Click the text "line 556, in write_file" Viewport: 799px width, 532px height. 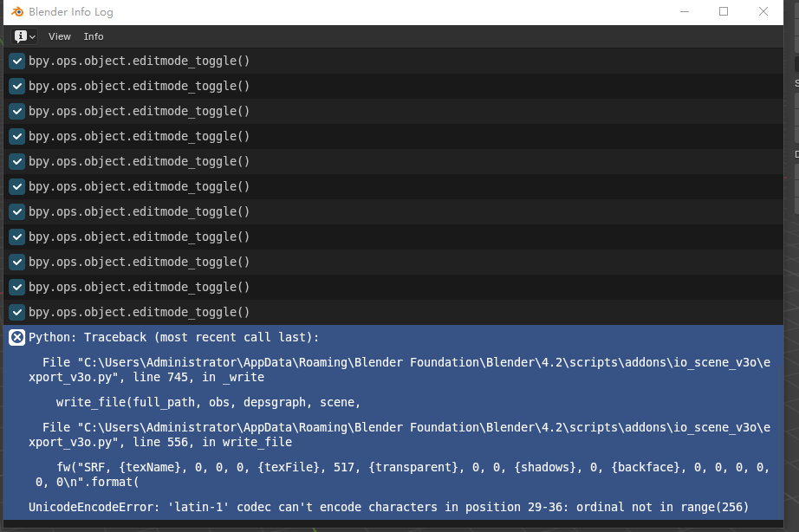pos(212,442)
